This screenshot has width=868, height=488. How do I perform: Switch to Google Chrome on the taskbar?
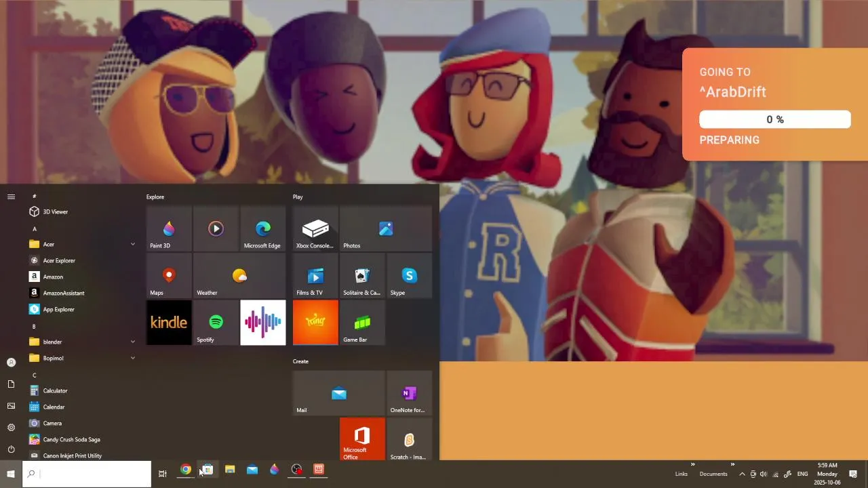tap(185, 469)
